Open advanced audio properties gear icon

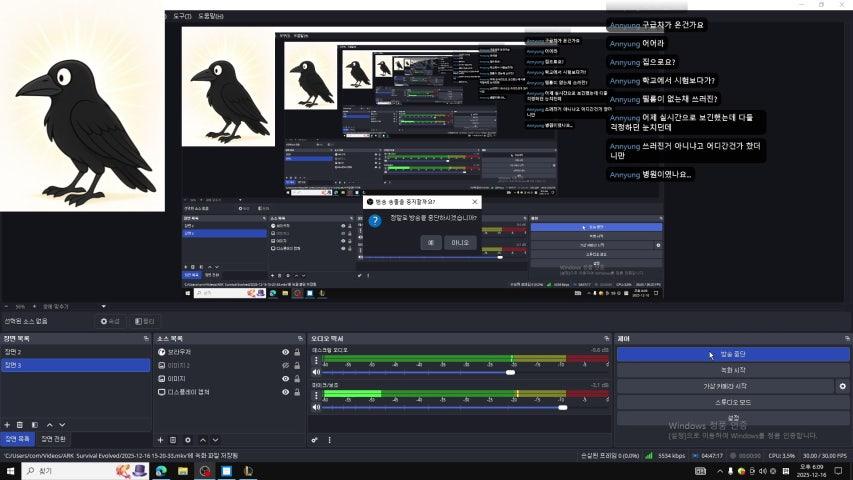pyautogui.click(x=314, y=440)
